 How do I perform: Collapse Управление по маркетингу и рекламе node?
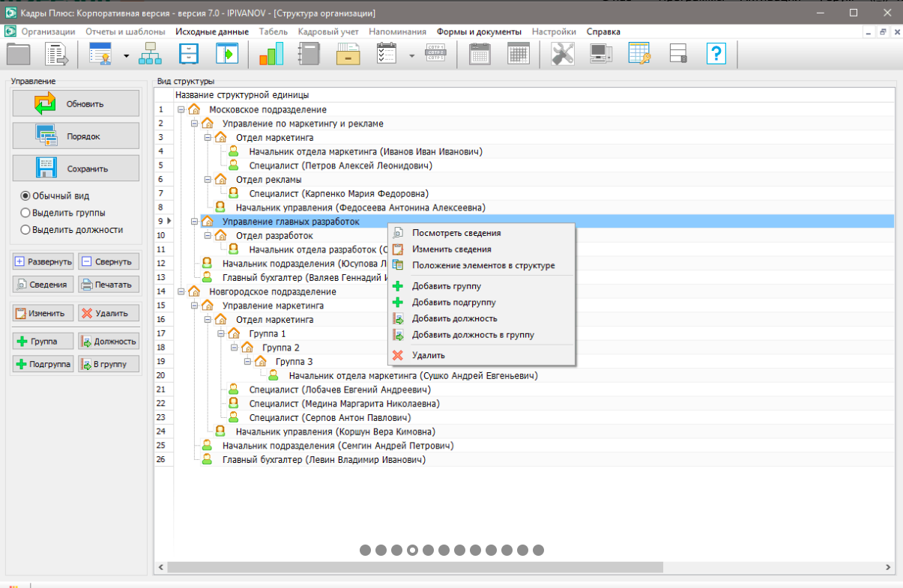(x=195, y=124)
